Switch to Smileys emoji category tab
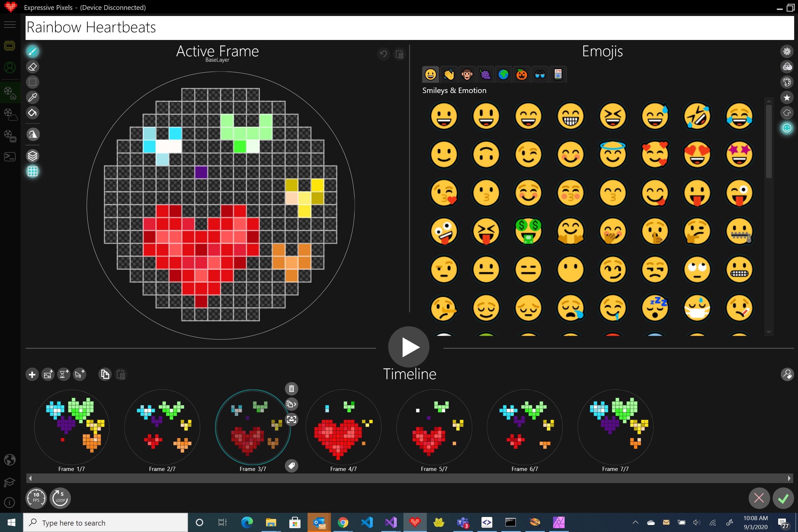Screen dimensions: 798x532 pyautogui.click(x=431, y=74)
